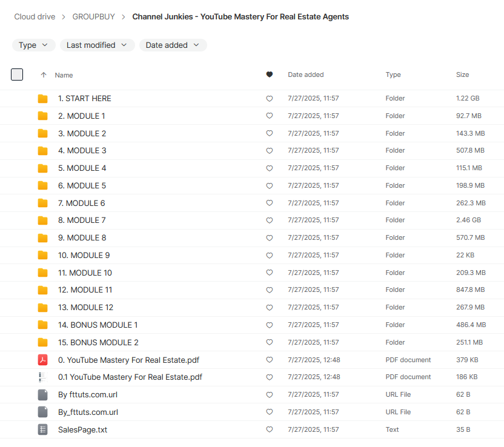This screenshot has height=447, width=504.
Task: Click file icon for By_fttuts.com.url
Action: tap(42, 412)
